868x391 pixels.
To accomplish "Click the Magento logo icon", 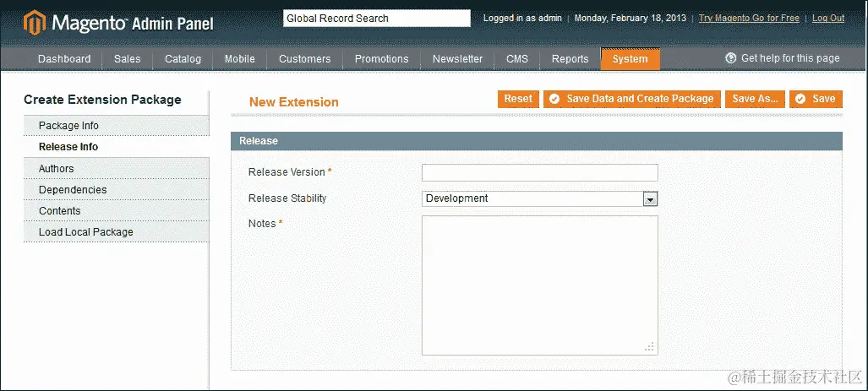I will [x=35, y=22].
